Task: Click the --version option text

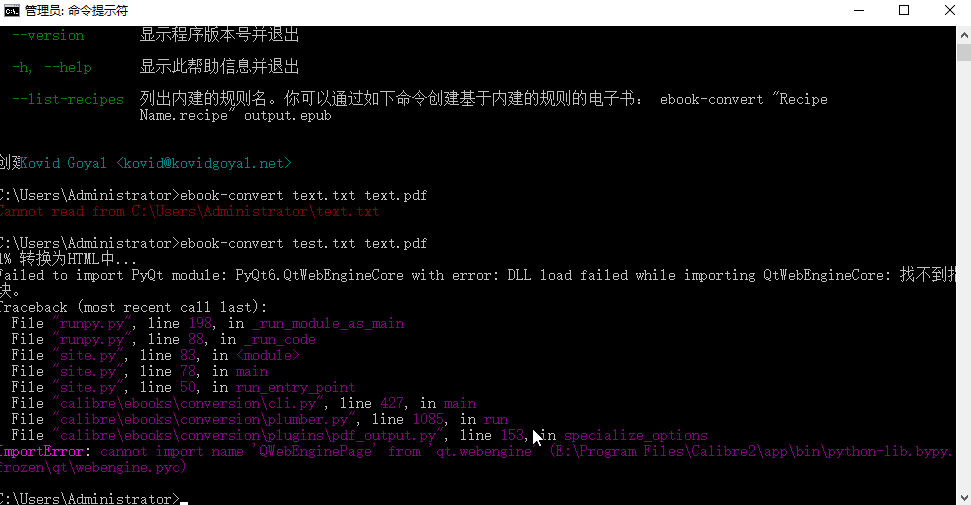Action: (x=48, y=36)
